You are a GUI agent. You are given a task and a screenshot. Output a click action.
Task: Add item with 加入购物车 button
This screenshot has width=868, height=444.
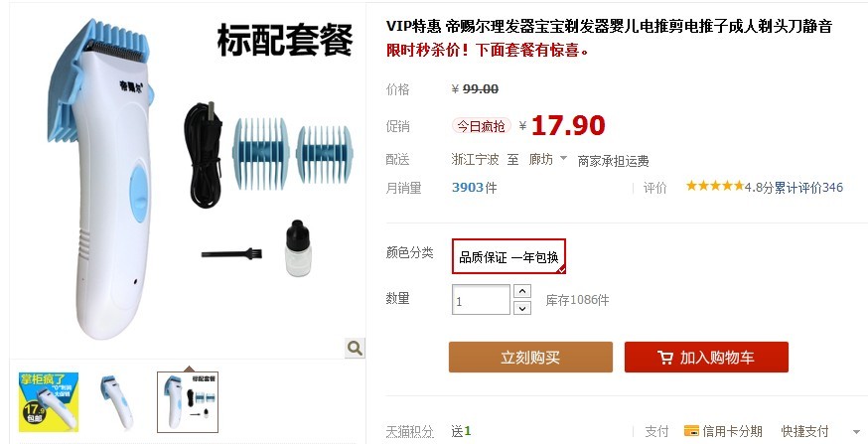pos(706,357)
